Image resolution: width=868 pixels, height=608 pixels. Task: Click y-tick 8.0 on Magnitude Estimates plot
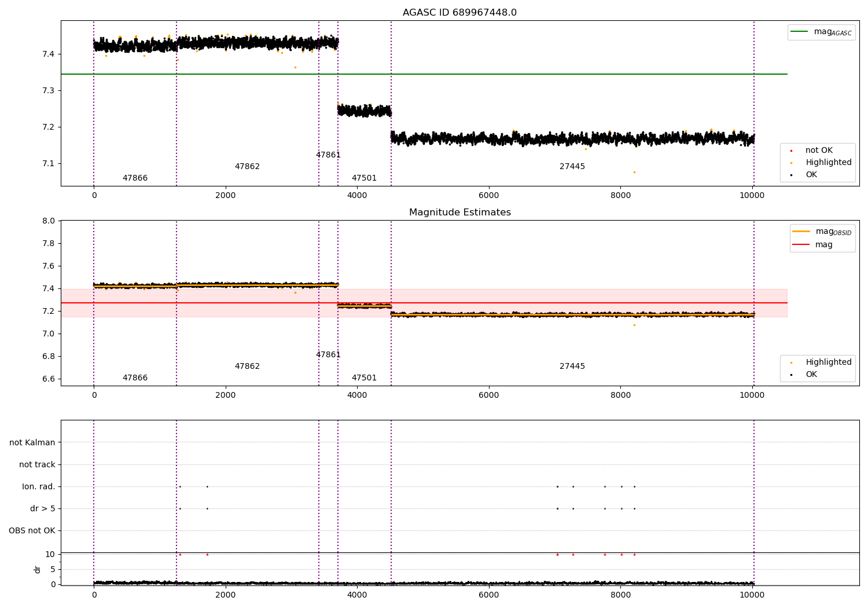(49, 221)
